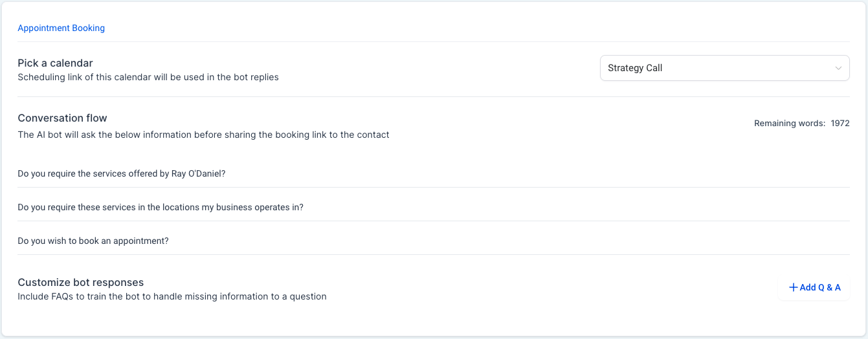Click the scheduling link description text

pos(148,77)
